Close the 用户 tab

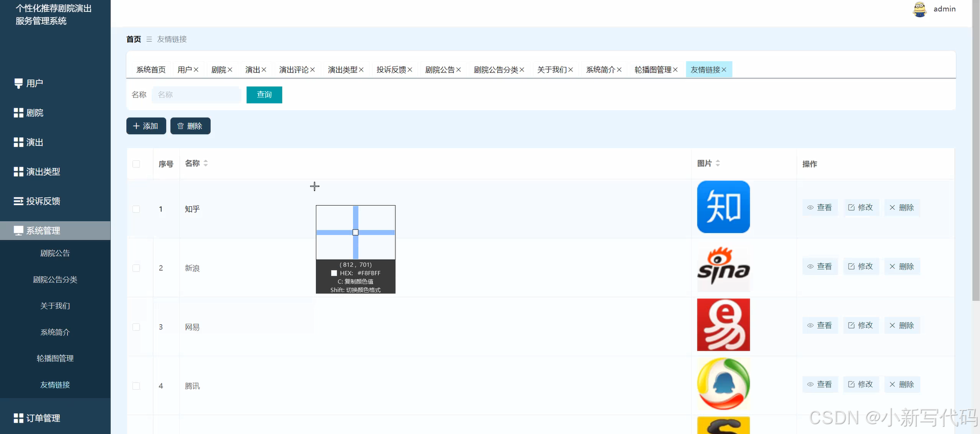(x=196, y=70)
